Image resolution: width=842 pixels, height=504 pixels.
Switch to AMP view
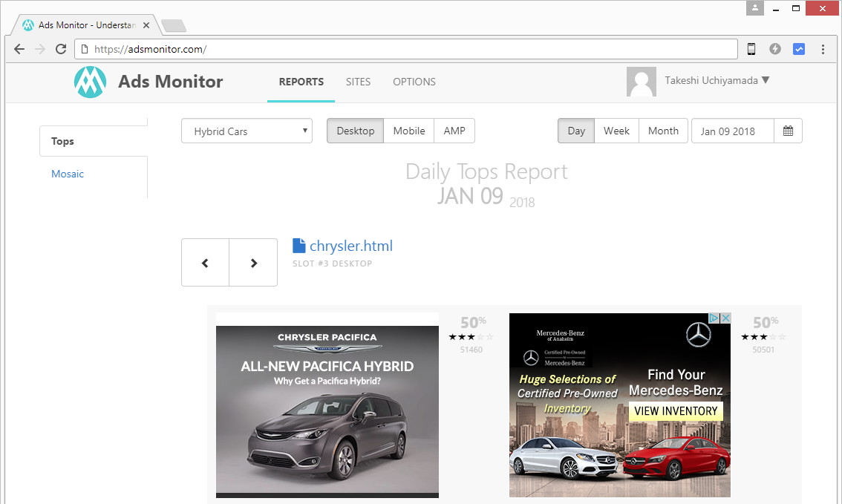pyautogui.click(x=454, y=131)
